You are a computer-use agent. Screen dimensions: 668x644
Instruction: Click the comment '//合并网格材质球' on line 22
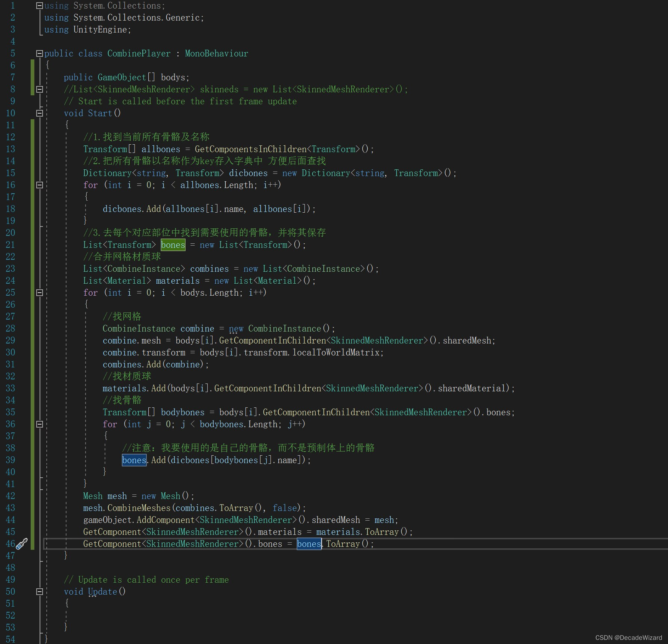point(122,257)
